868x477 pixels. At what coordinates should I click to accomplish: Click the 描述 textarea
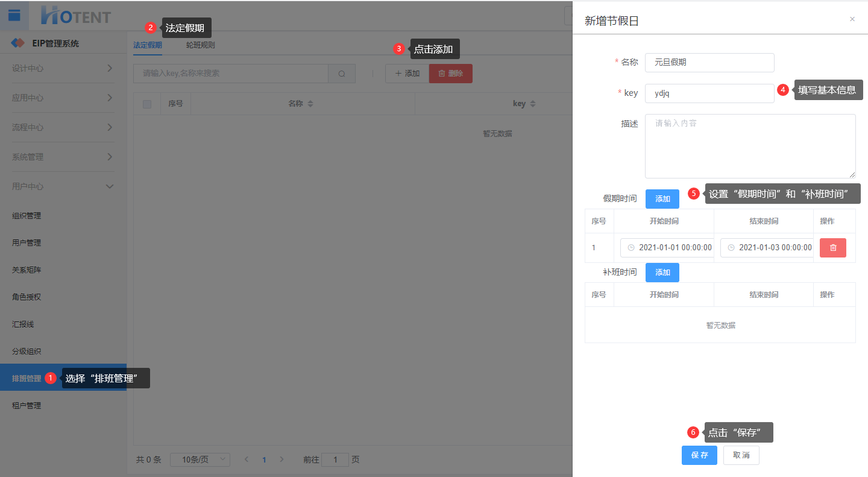[x=750, y=146]
